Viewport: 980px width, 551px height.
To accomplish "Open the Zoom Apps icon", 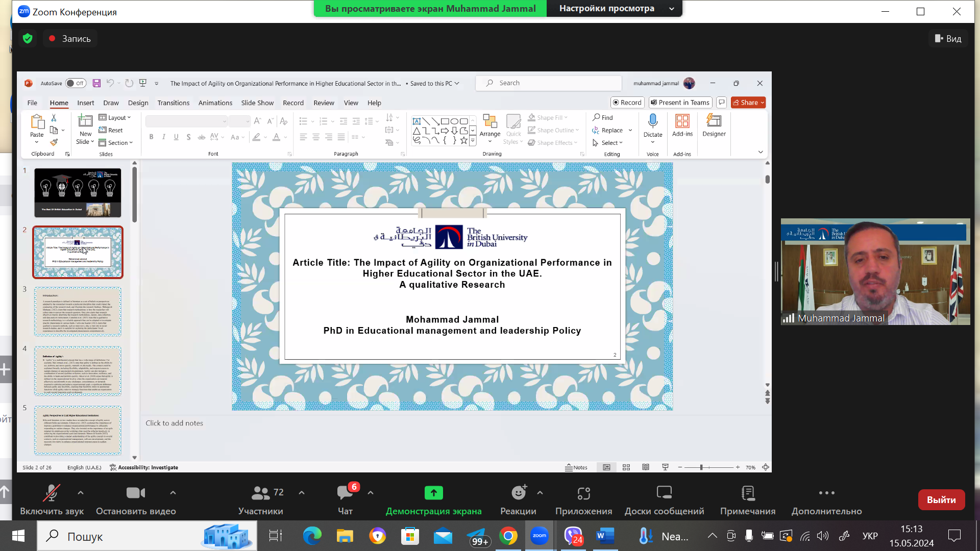I will [x=583, y=493].
